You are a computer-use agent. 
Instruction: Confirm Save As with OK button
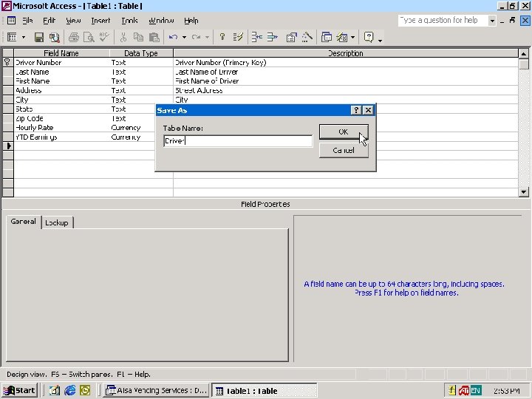click(344, 132)
